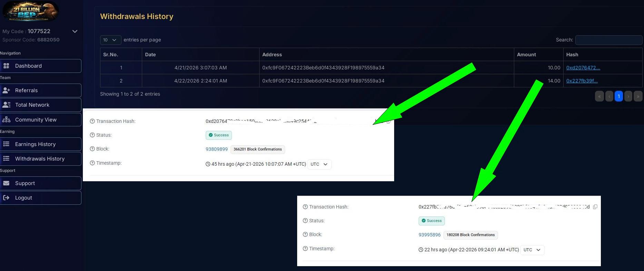Select page 1 in pagination

point(618,96)
